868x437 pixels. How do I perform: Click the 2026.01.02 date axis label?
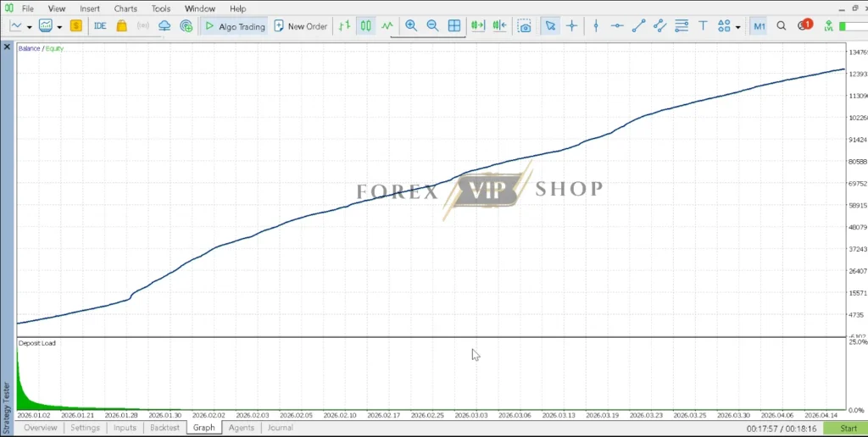pyautogui.click(x=34, y=415)
